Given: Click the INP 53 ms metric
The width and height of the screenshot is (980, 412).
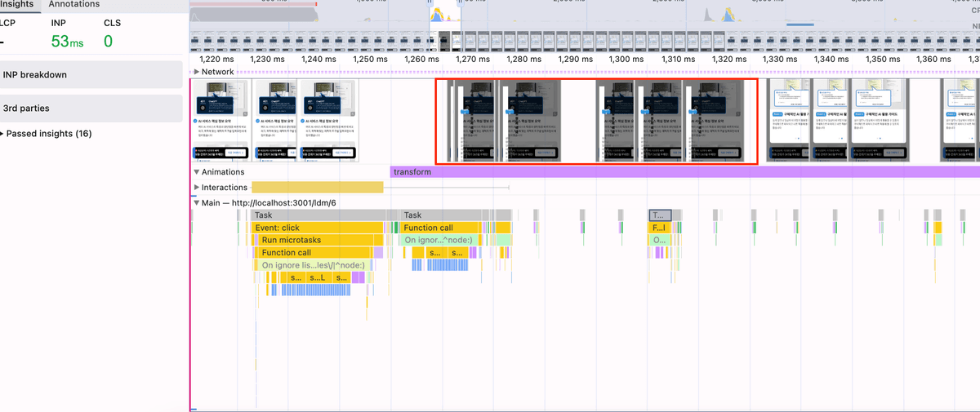Looking at the screenshot, I should tap(66, 42).
